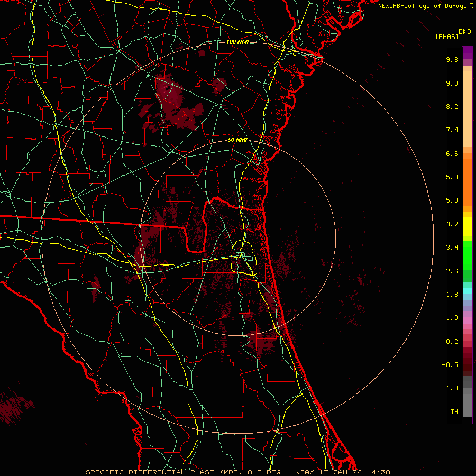476x476 pixels.
Task: Click the 5.8 scale value
Action: point(452,177)
